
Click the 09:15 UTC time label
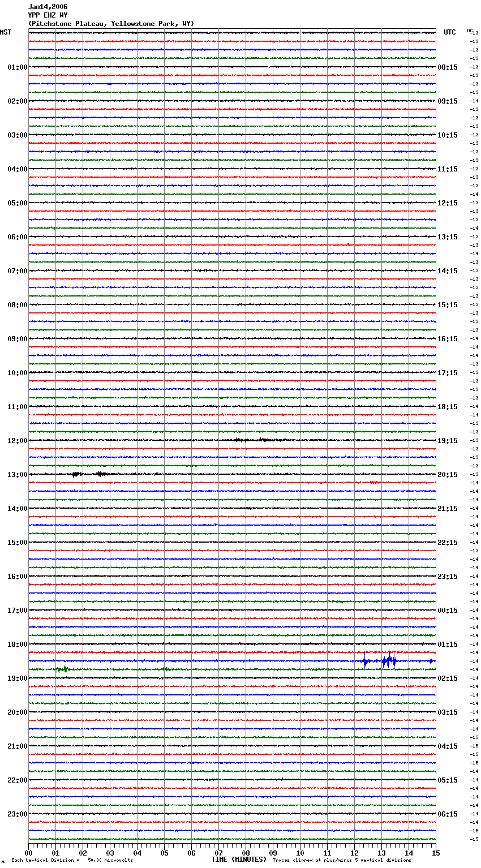pos(448,101)
